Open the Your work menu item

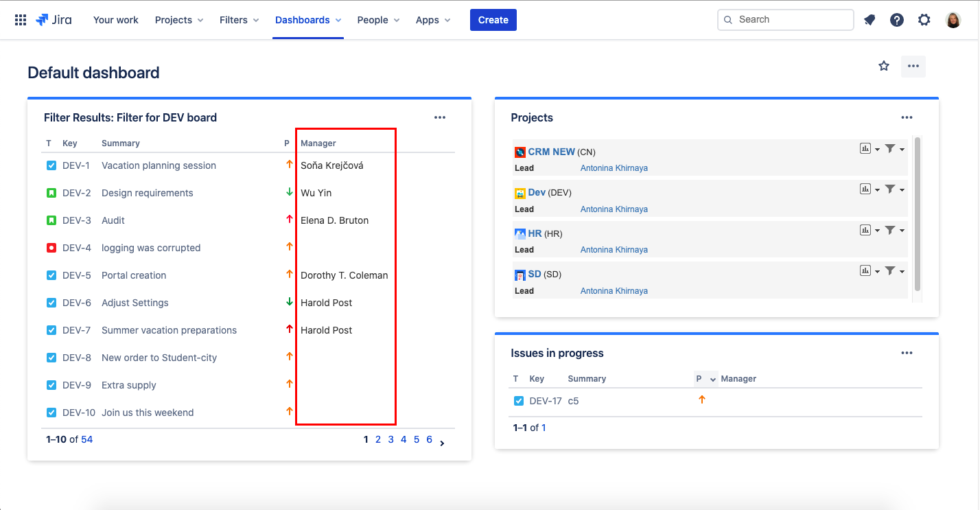click(x=116, y=20)
